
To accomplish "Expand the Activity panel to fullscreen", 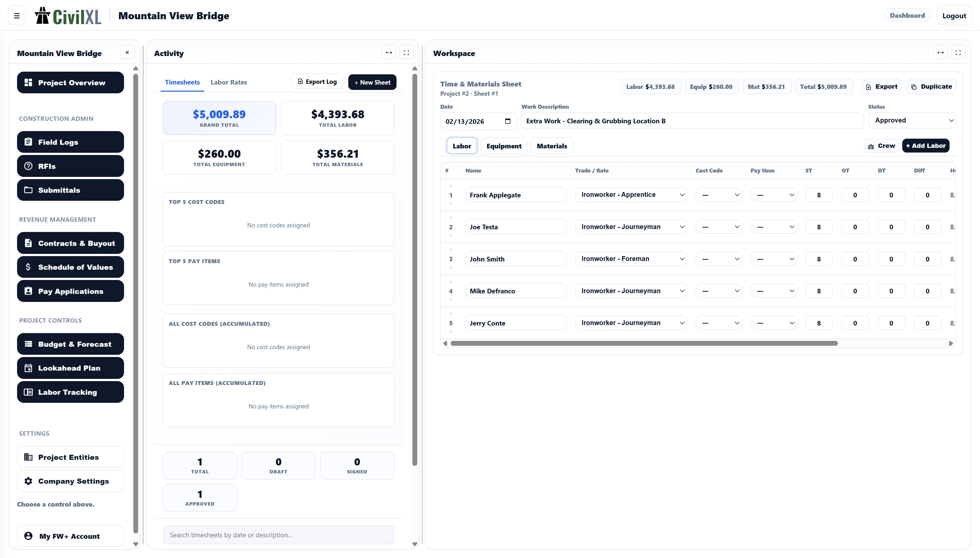I will pyautogui.click(x=406, y=52).
